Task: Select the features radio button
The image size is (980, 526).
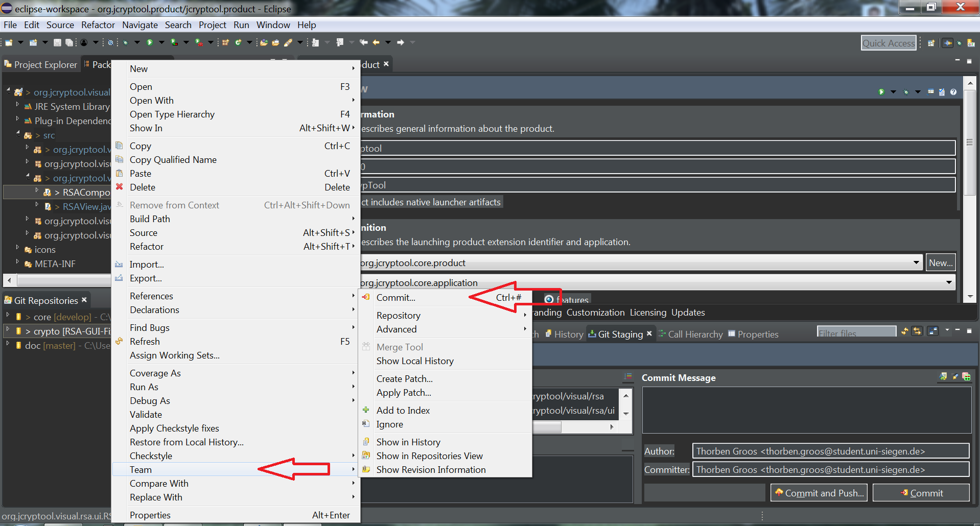Action: coord(549,299)
